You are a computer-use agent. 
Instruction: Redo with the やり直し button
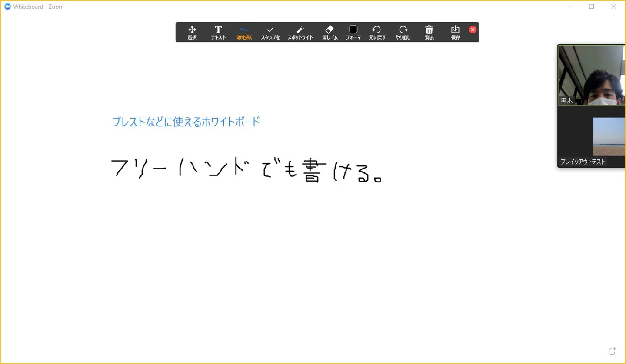click(x=403, y=33)
